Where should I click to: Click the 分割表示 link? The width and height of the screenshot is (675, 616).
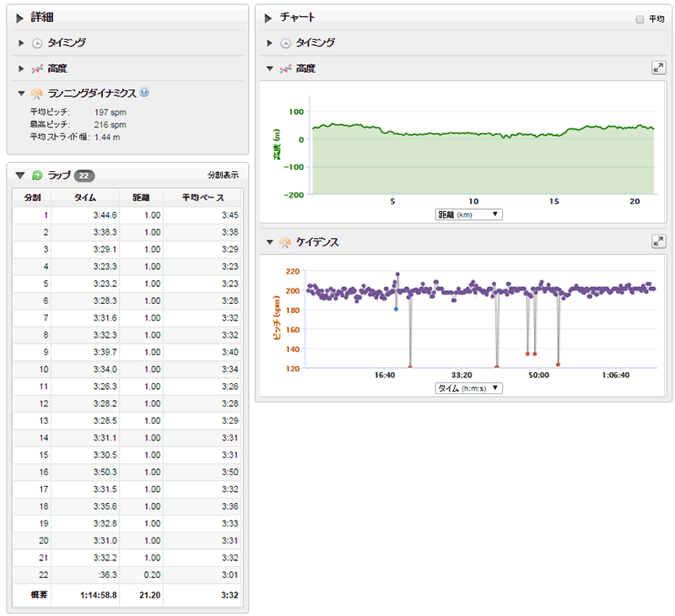click(223, 175)
